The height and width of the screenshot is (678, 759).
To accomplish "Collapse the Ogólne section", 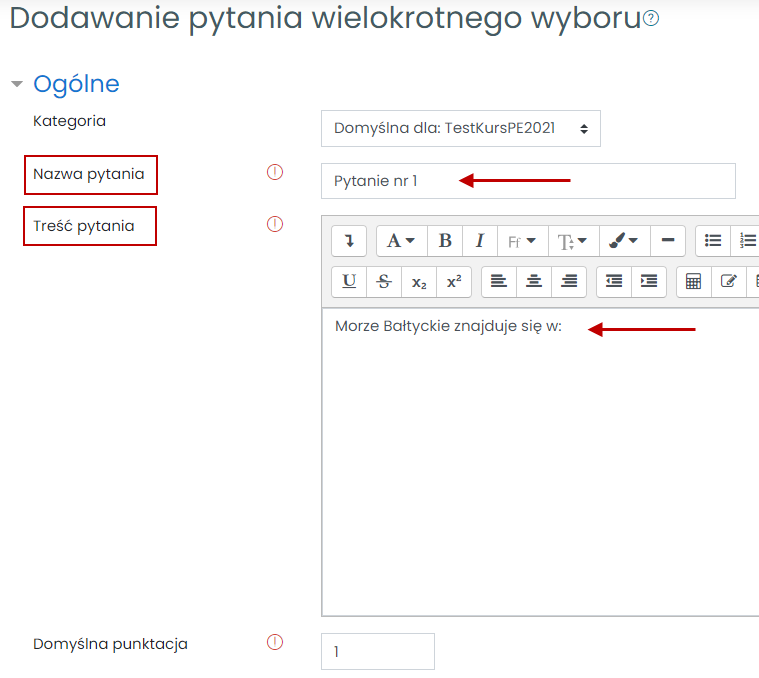I will (17, 84).
